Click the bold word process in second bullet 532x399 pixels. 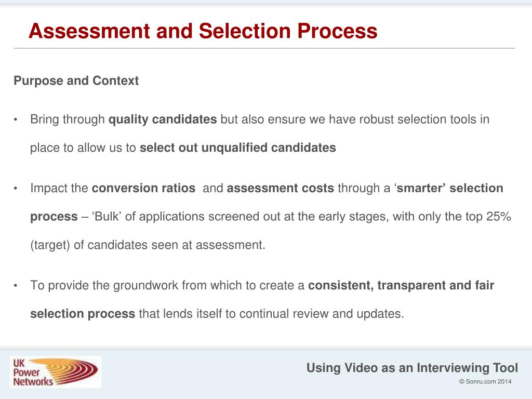click(x=54, y=217)
